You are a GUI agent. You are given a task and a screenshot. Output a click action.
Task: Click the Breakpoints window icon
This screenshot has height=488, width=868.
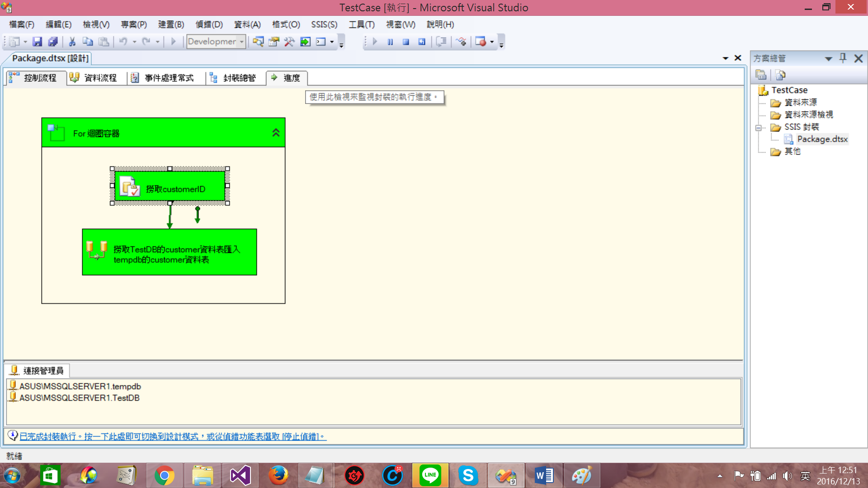pyautogui.click(x=481, y=42)
